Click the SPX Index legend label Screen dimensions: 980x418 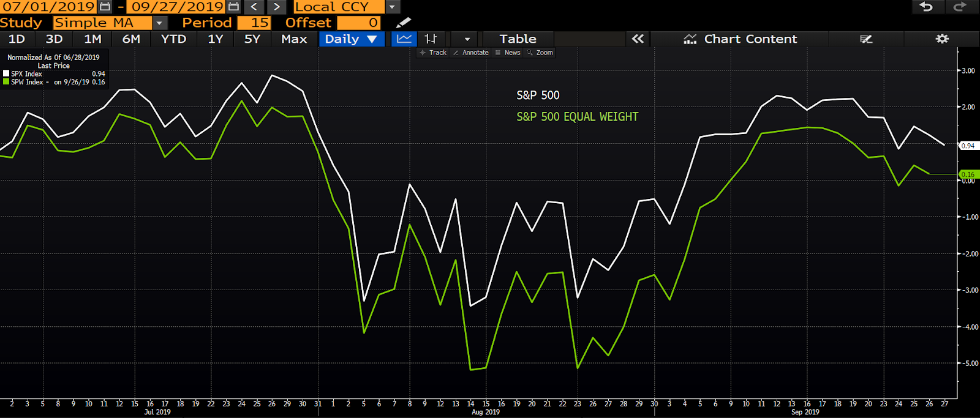26,73
